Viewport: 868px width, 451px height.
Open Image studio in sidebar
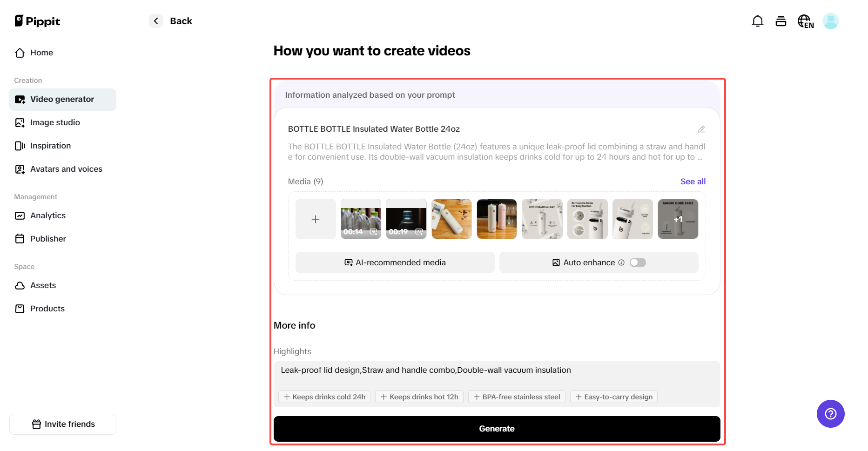[55, 122]
